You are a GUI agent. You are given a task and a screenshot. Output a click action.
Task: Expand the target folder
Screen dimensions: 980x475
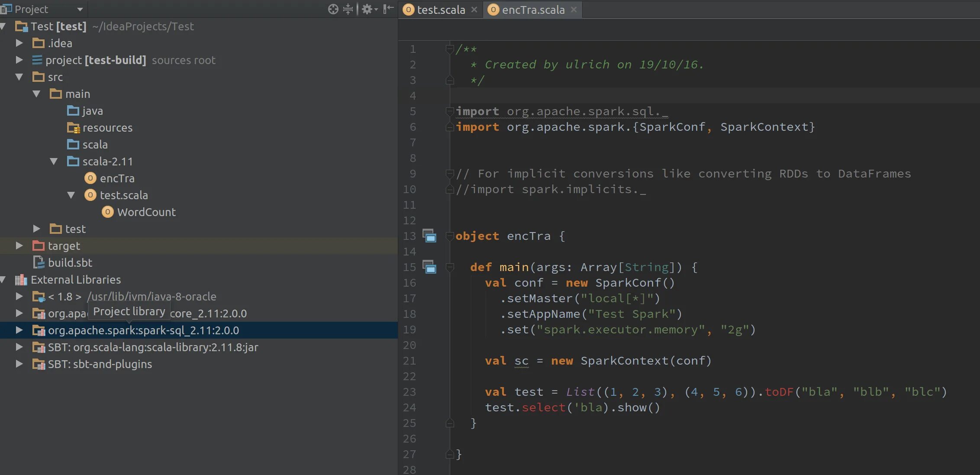[19, 246]
